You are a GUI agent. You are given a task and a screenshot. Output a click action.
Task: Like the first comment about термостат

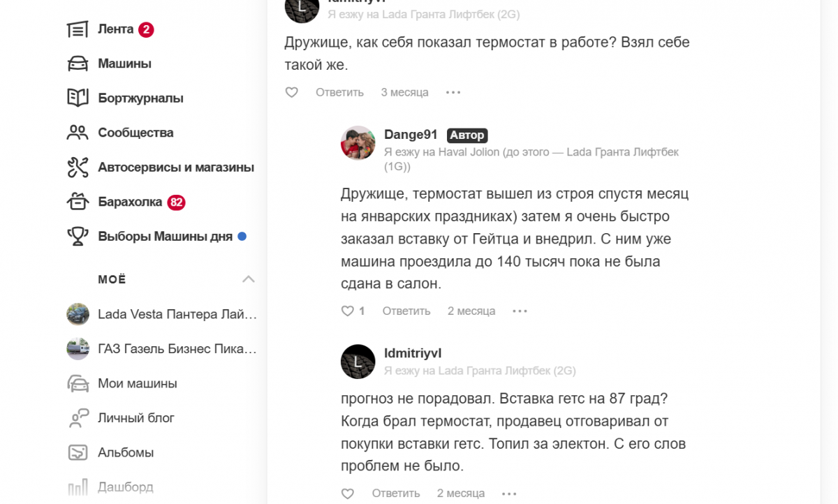click(x=292, y=92)
